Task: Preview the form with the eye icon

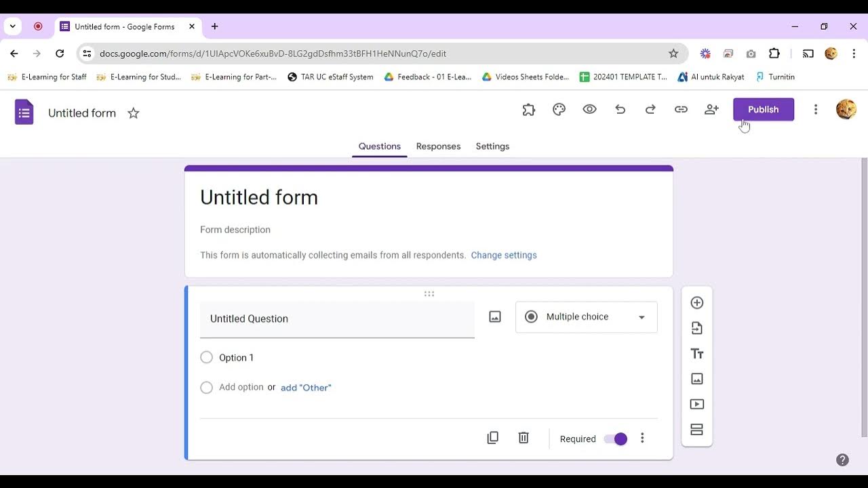Action: (589, 110)
